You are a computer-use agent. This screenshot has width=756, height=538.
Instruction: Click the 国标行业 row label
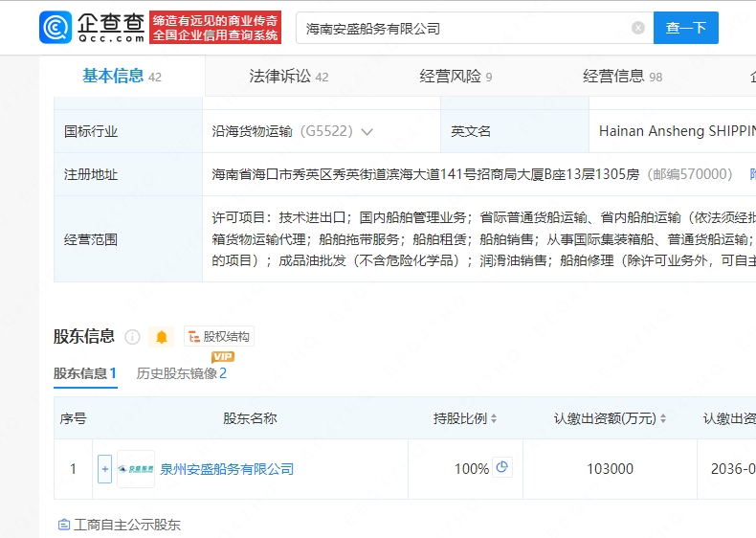[x=91, y=132]
